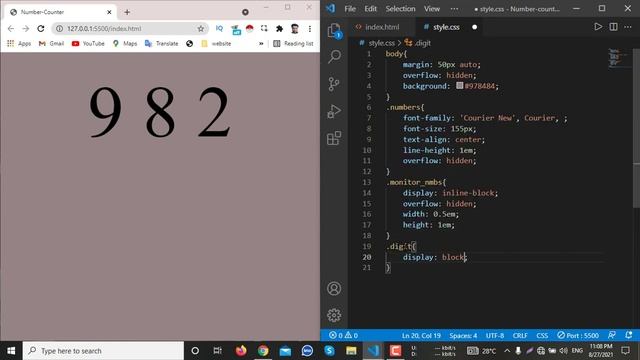Open the Explorer view in VS Code

[x=334, y=31]
